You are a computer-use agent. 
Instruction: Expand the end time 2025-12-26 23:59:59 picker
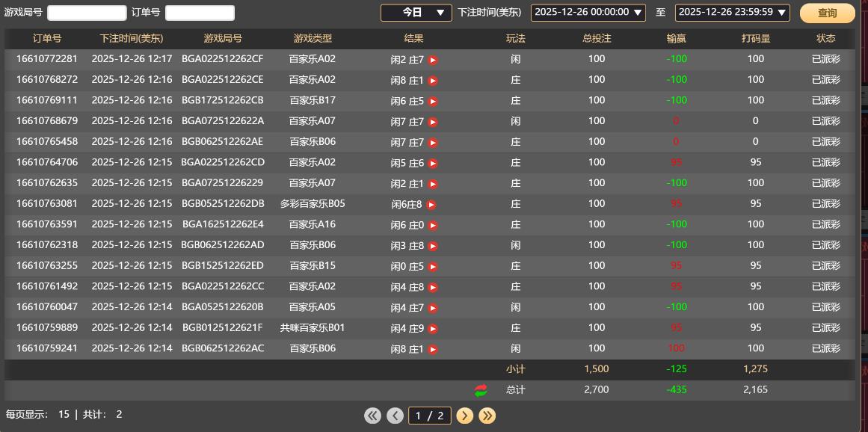tap(732, 13)
